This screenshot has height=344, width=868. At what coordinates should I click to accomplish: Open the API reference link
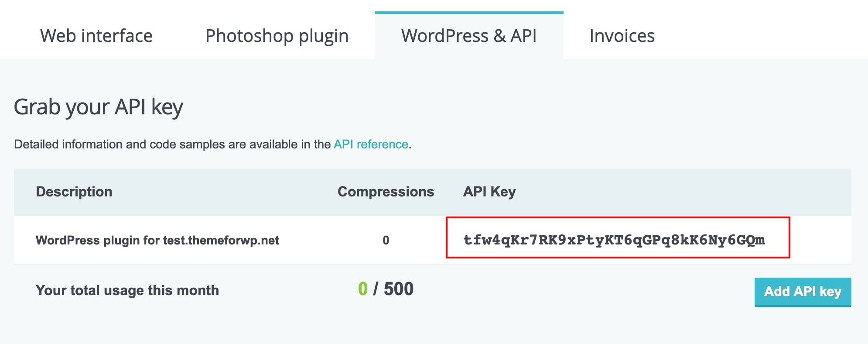(371, 144)
